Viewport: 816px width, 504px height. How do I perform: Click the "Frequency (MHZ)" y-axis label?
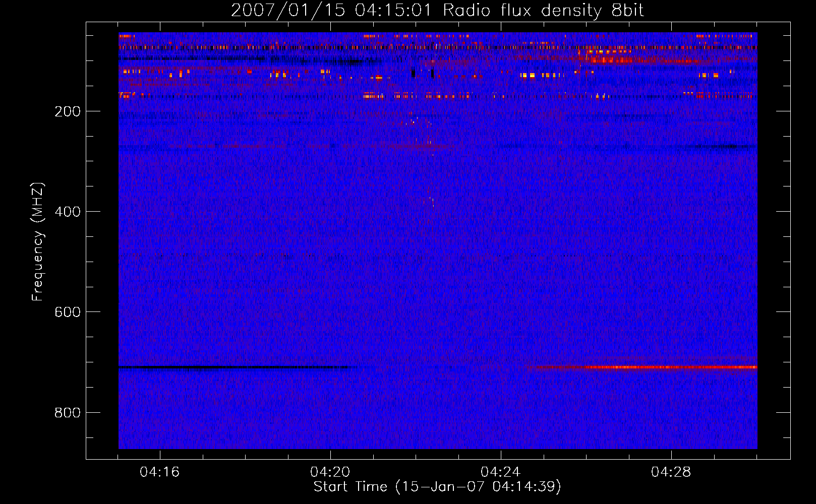tap(38, 242)
